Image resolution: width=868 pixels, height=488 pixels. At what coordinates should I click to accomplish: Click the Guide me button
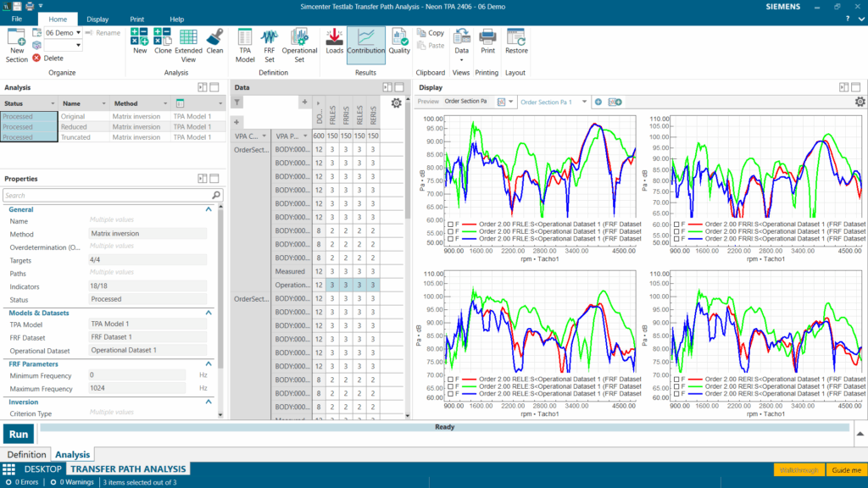845,470
